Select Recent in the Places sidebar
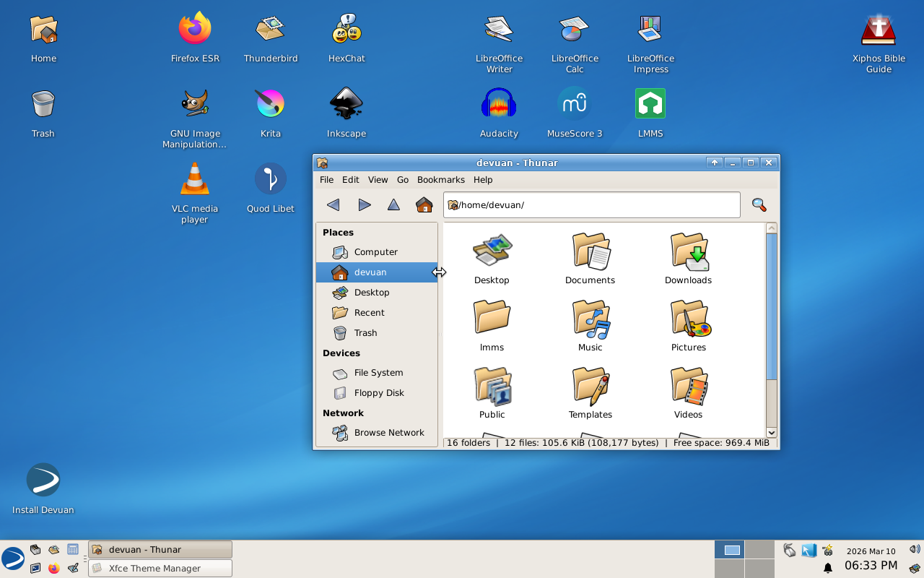924x578 pixels. pos(377,313)
